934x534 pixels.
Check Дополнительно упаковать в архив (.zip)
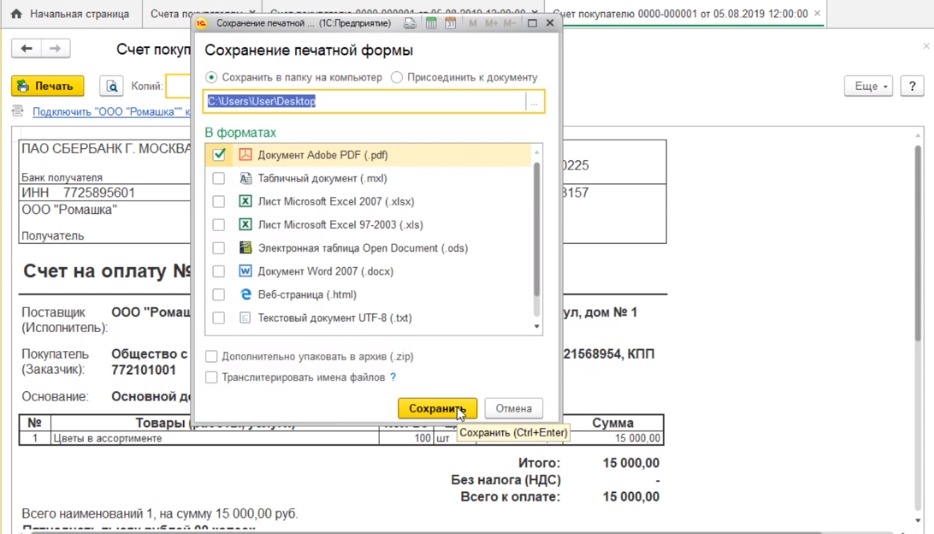coord(211,356)
